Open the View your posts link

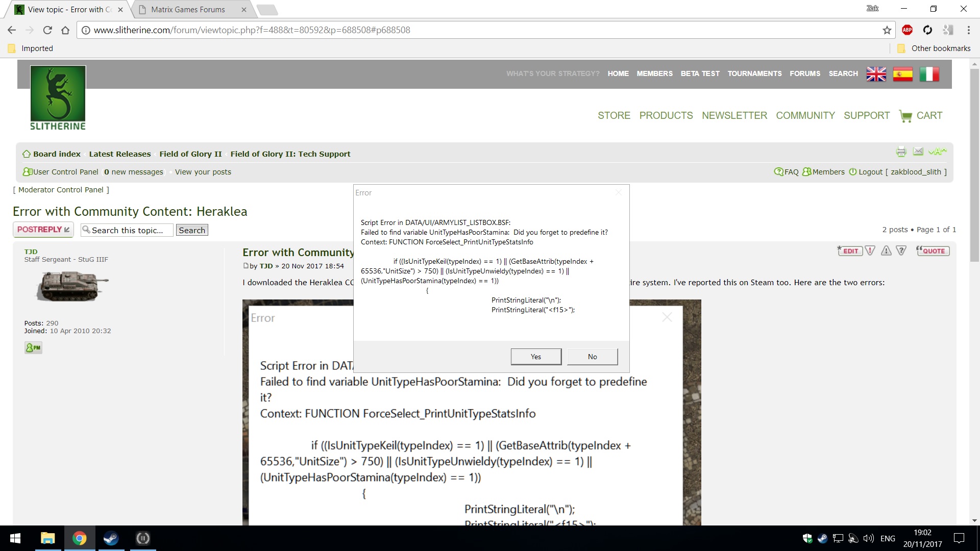click(x=203, y=172)
